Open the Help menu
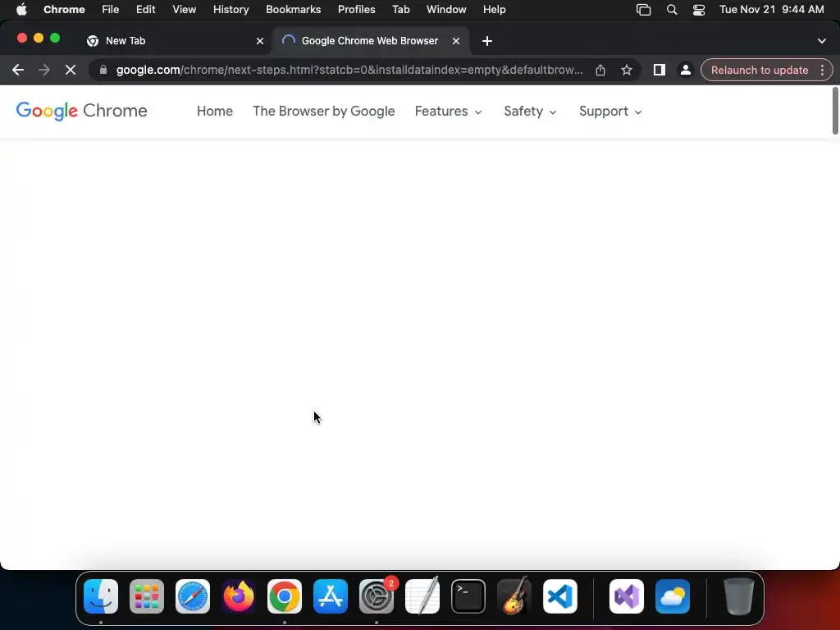Screen dimensions: 840x630 [494, 10]
